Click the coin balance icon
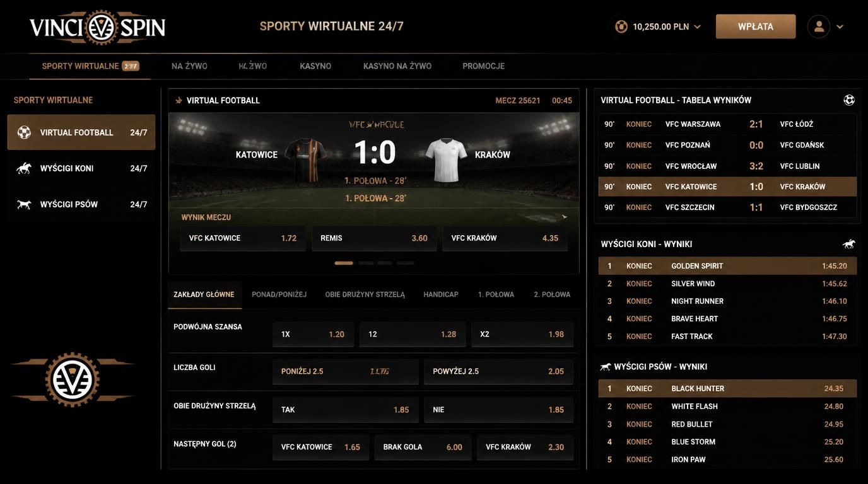Screen dimensions: 868x484 pos(621,26)
